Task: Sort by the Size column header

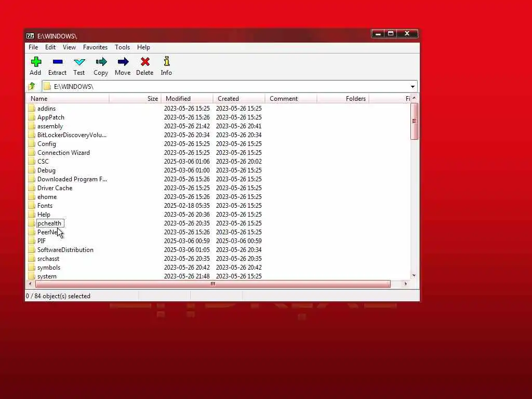Action: 135,98
